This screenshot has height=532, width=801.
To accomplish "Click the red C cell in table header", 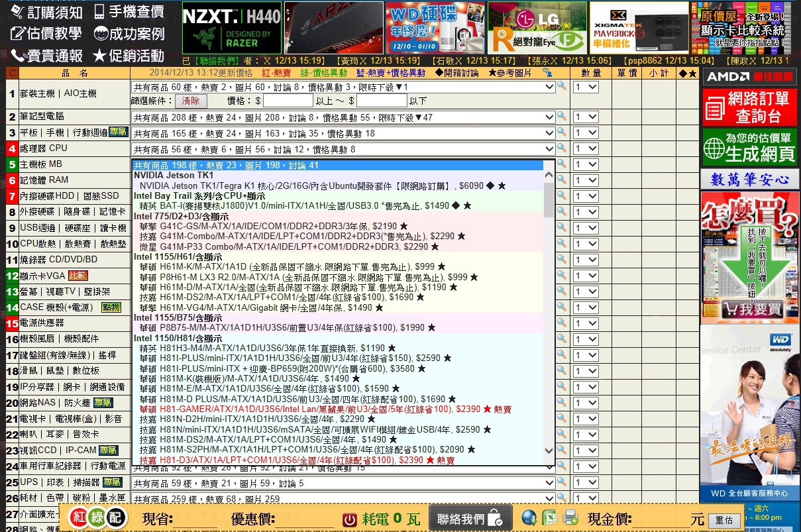I will tap(11, 73).
